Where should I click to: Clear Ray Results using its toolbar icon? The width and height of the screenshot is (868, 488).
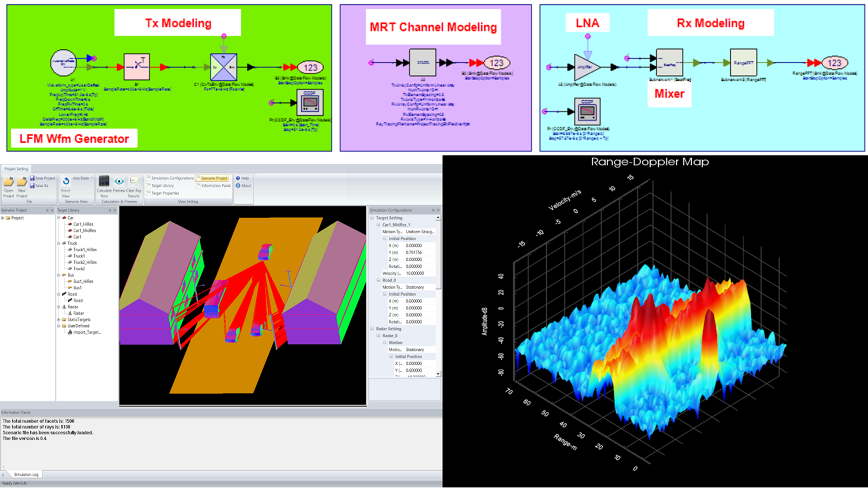point(133,181)
